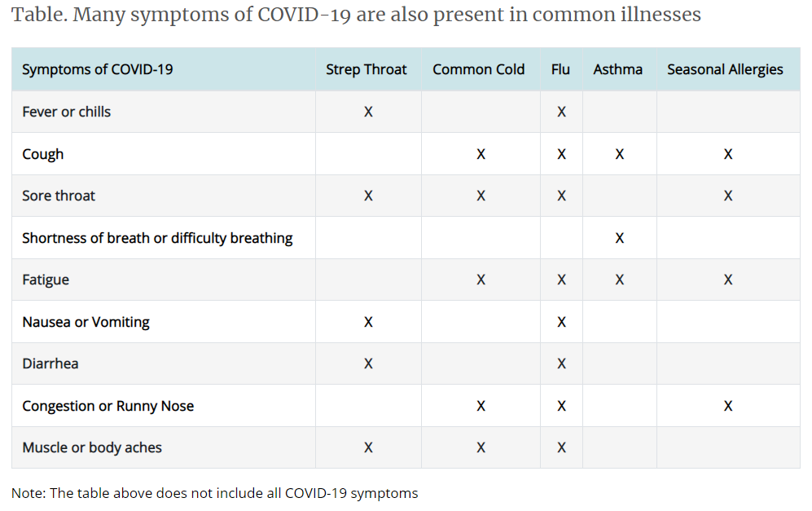Screen dimensions: 812x511
Task: Click the Strep Throat column header
Action: [x=366, y=69]
